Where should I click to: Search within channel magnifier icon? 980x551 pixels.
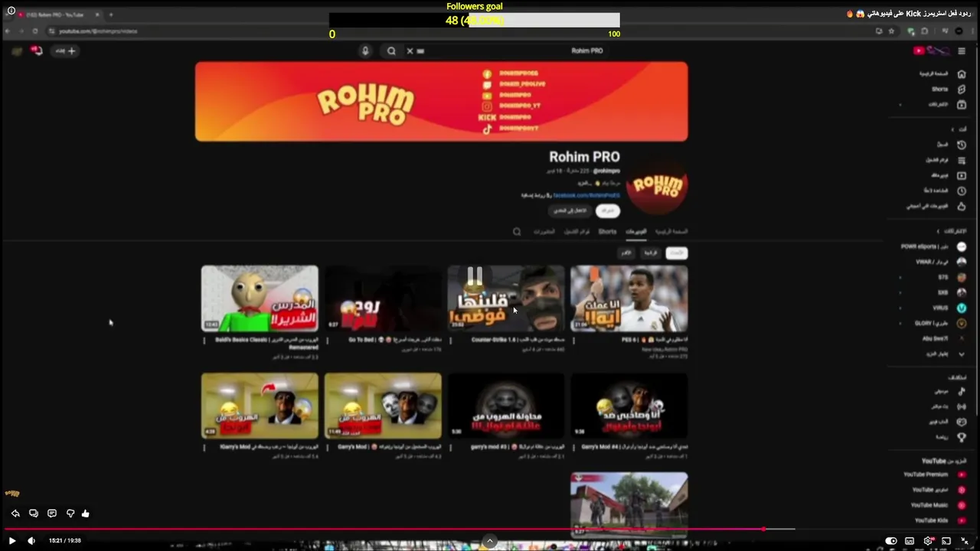point(517,231)
